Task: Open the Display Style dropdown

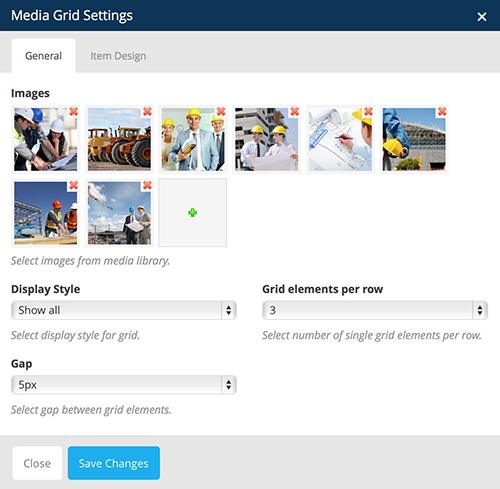Action: 124,310
